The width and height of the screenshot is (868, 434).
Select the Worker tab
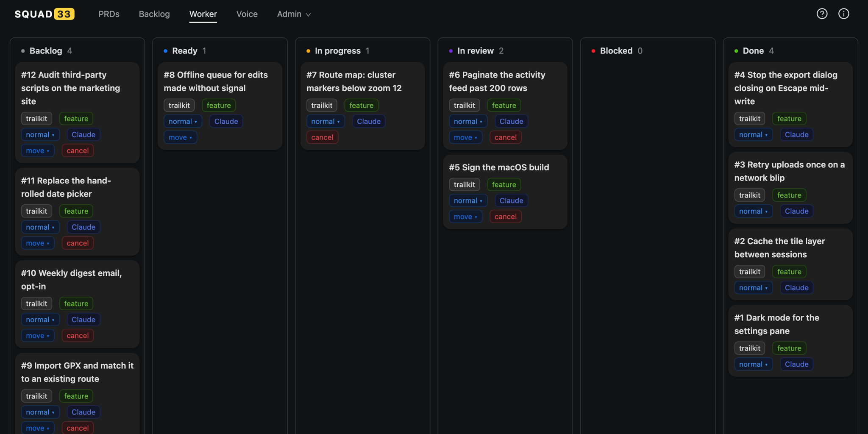click(x=203, y=14)
